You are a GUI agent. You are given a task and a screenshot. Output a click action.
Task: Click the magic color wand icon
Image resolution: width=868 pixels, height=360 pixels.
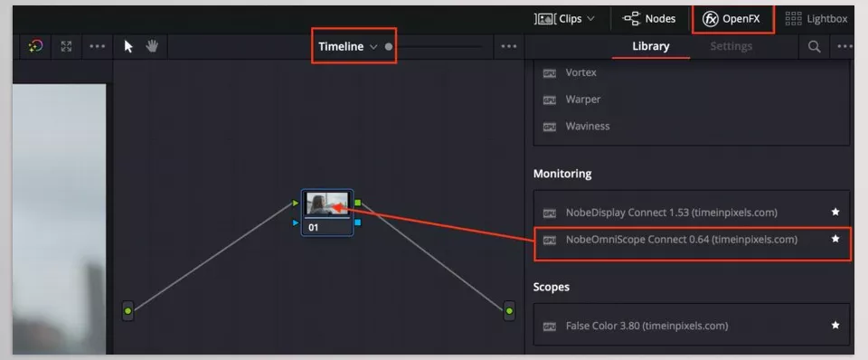coord(35,46)
